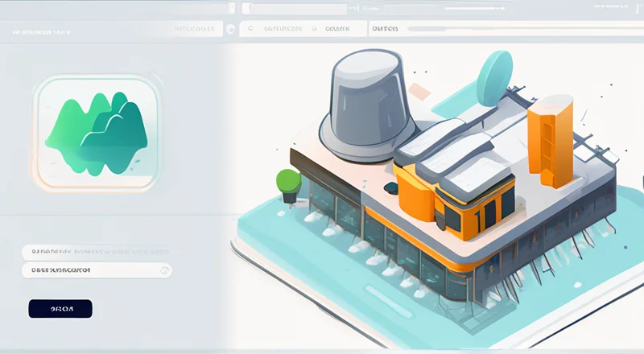
Task: Open the rightmost tab in the top navigation bar
Action: tap(385, 29)
